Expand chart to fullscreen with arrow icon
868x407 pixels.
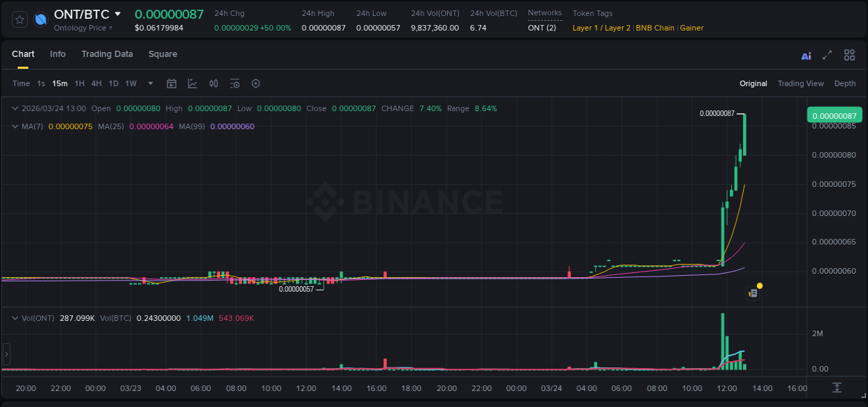coord(826,55)
